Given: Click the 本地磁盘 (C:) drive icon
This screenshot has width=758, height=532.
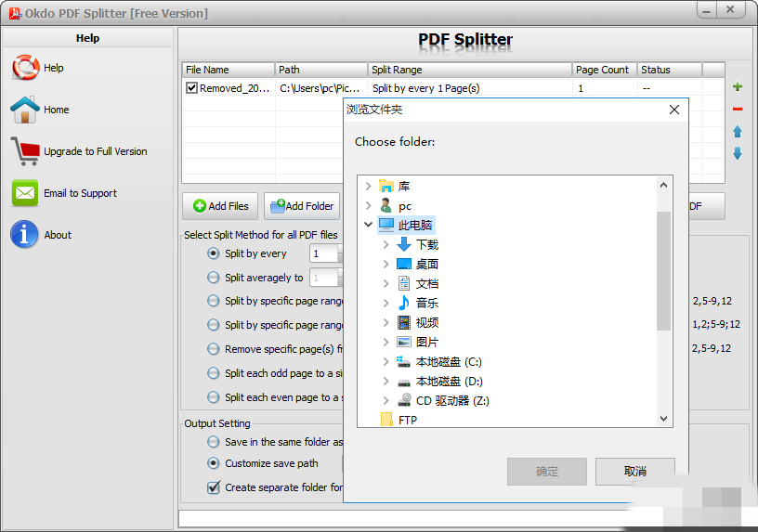Looking at the screenshot, I should tap(403, 361).
